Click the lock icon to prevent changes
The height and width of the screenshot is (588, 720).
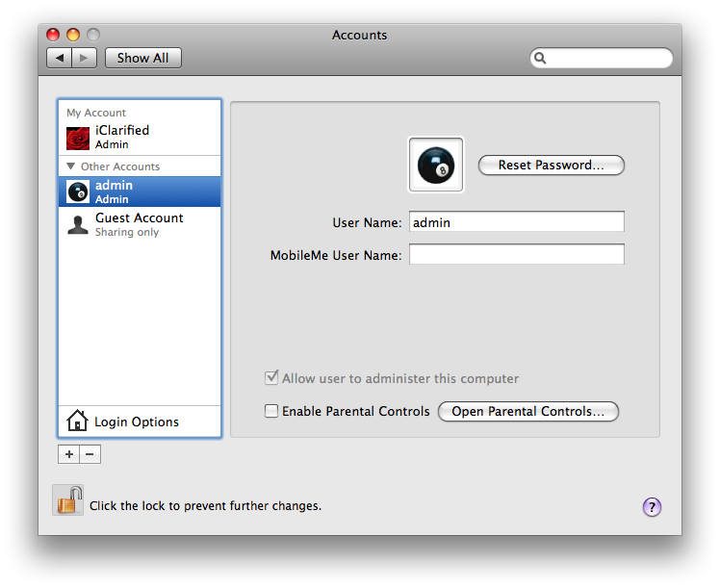click(67, 501)
